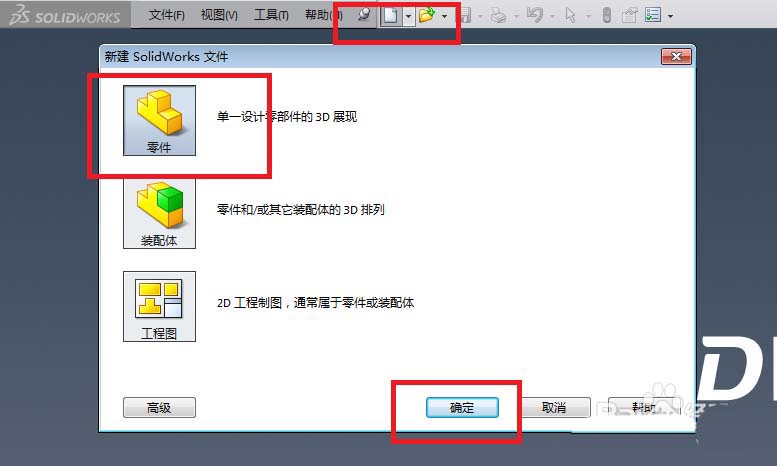Open the 工具(T) menu
Image resolution: width=777 pixels, height=466 pixels.
[x=271, y=15]
